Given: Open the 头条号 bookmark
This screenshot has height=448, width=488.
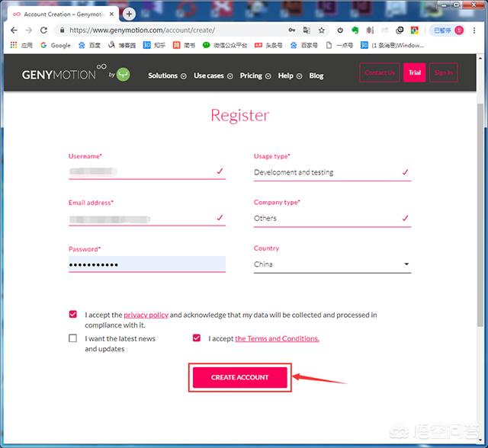Looking at the screenshot, I should [x=268, y=46].
